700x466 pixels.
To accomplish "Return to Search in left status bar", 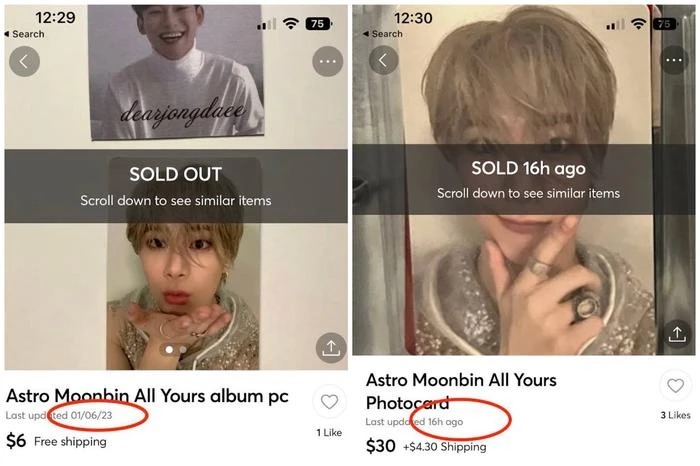I will [x=28, y=34].
